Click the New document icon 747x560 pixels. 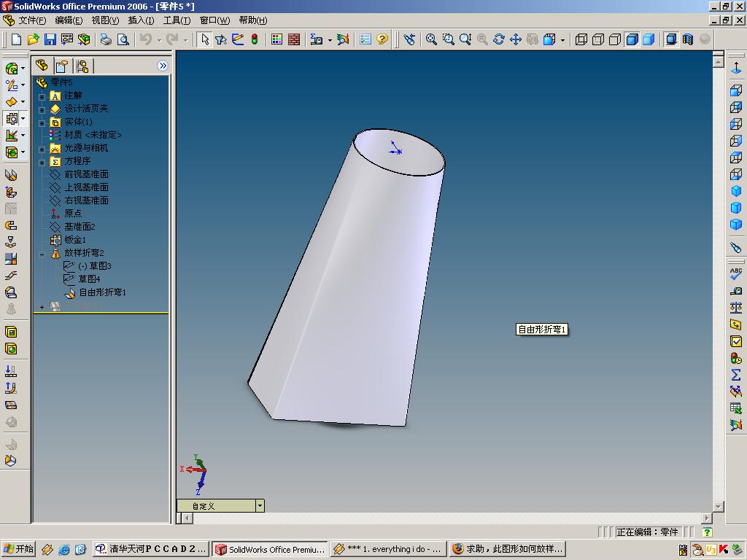pos(16,39)
